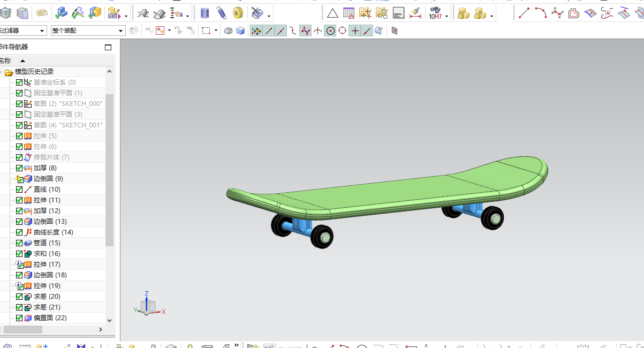The width and height of the screenshot is (644, 348).
Task: Select the binoculars 10H7 tolerance search icon
Action: (435, 13)
